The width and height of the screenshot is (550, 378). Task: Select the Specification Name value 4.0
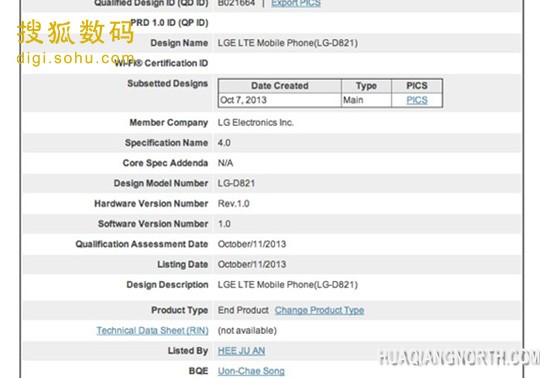point(224,143)
